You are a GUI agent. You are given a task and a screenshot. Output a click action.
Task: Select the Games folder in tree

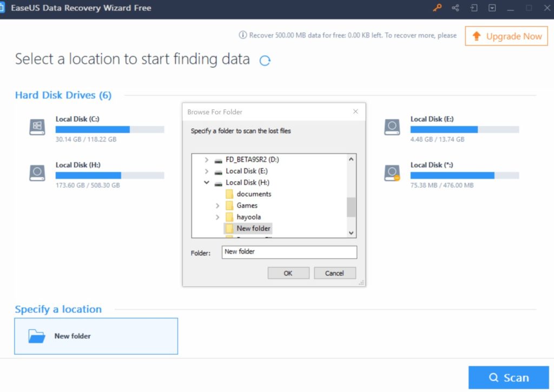tap(247, 205)
